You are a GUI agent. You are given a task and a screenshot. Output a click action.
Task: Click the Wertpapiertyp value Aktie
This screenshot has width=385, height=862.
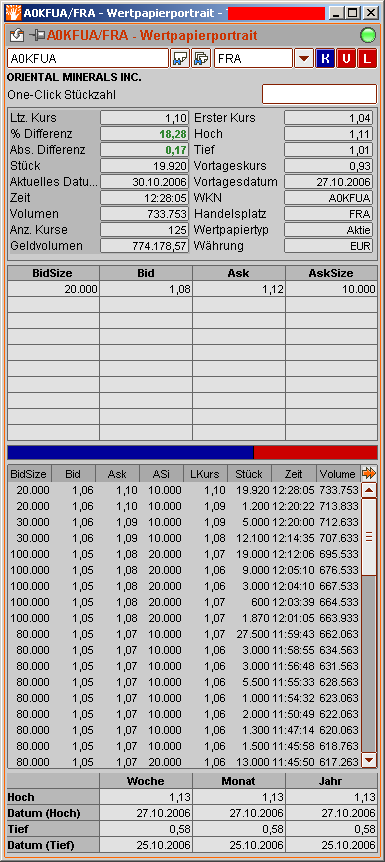click(328, 230)
